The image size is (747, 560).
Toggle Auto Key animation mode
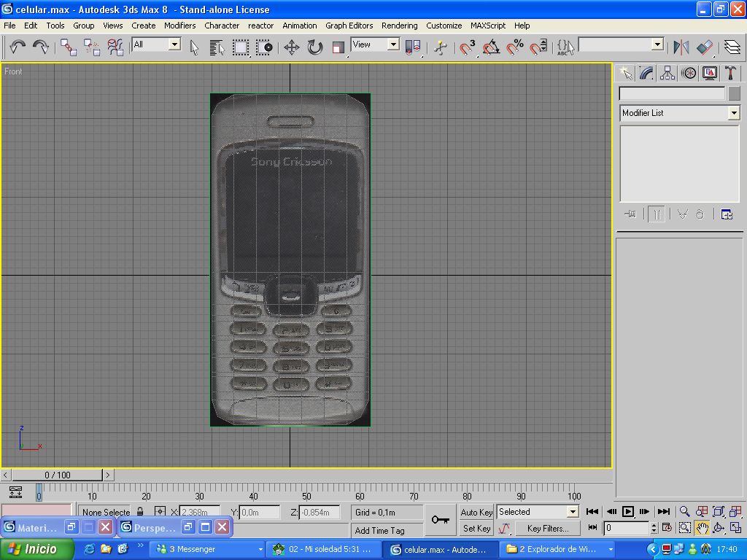click(476, 512)
